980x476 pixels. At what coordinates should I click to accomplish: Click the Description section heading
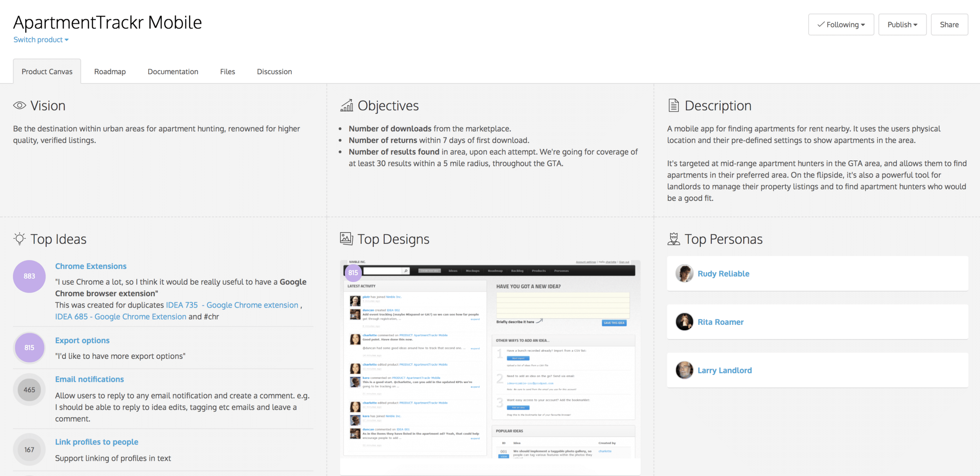pyautogui.click(x=718, y=105)
